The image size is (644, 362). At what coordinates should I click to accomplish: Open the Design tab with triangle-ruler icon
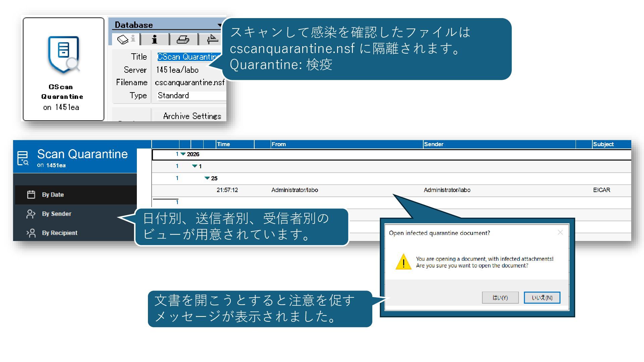click(x=212, y=39)
